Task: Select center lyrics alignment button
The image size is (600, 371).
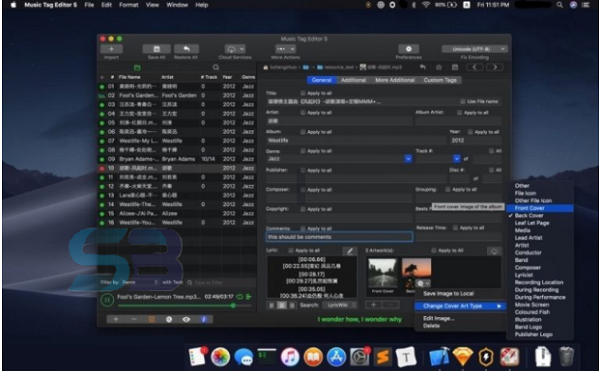Action: pyautogui.click(x=282, y=305)
